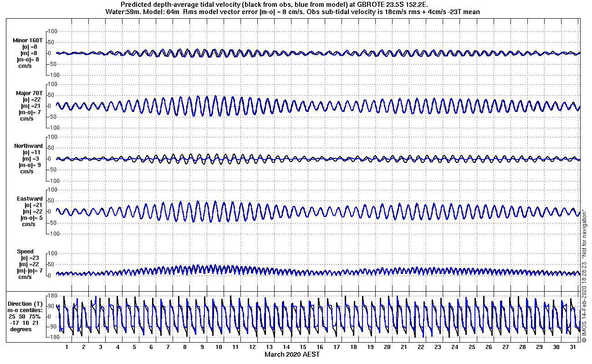The height and width of the screenshot is (364, 592).
Task: Click day '15' on the date axis
Action: tap(303, 347)
